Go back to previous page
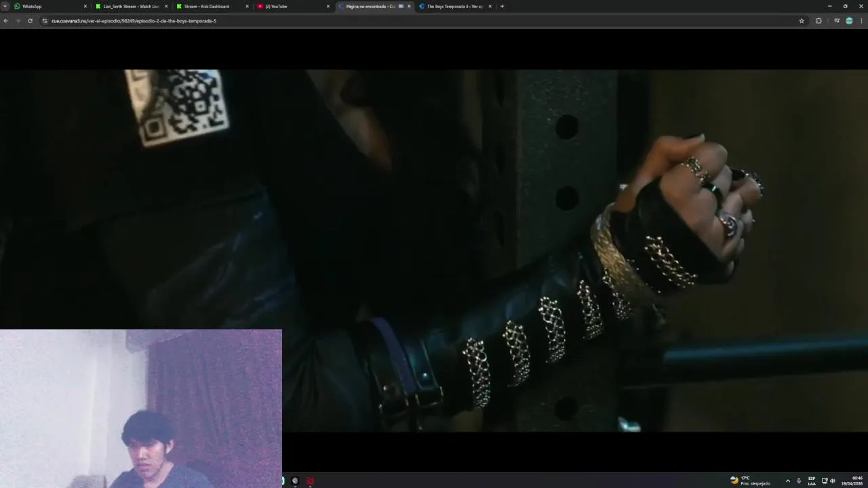The width and height of the screenshot is (868, 488). point(5,21)
